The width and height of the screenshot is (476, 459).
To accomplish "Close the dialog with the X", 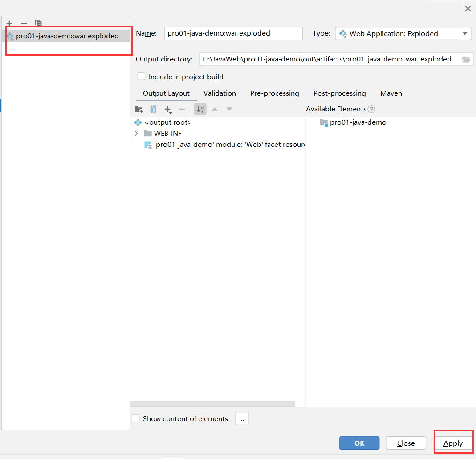I will click(x=468, y=8).
